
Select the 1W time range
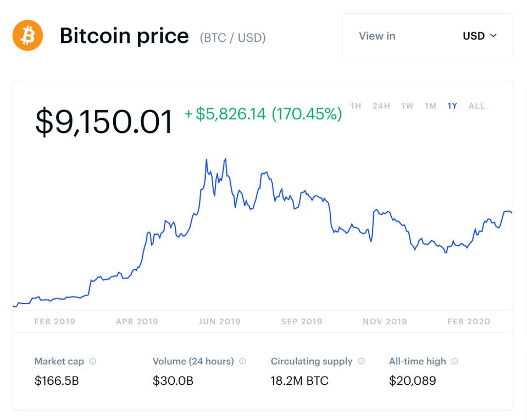pyautogui.click(x=407, y=106)
